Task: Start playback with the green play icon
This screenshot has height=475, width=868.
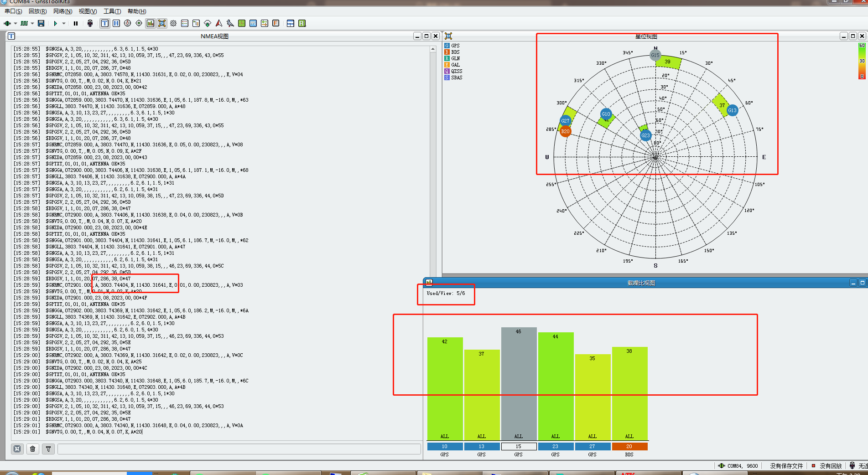Action: click(x=55, y=23)
